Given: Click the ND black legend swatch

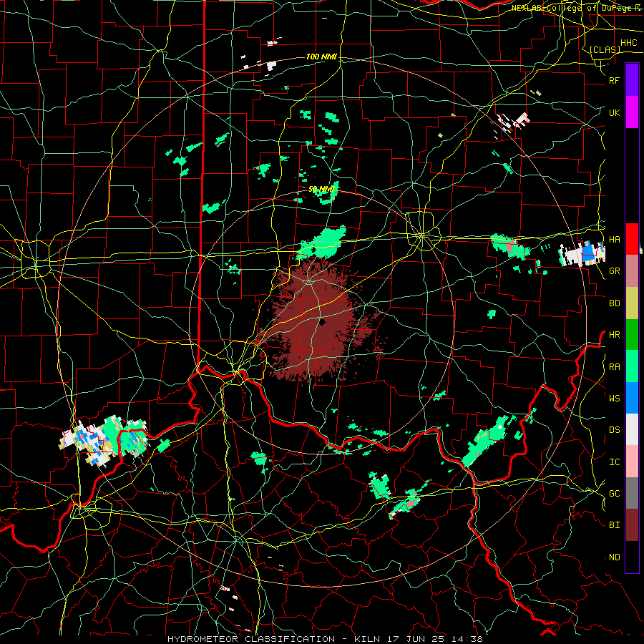Looking at the screenshot, I should pyautogui.click(x=632, y=557).
